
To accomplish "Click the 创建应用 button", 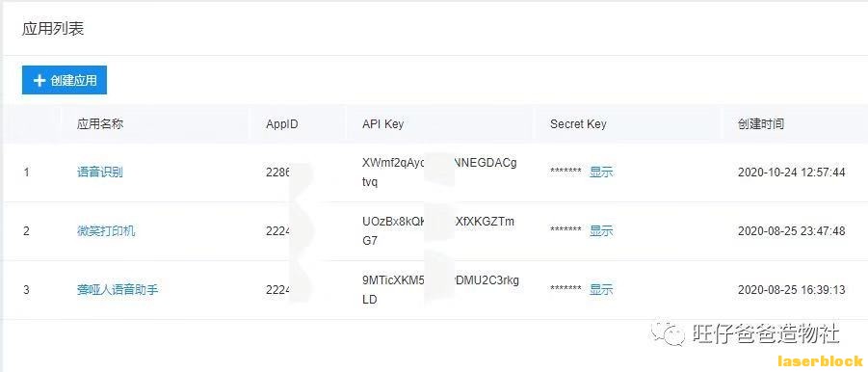I will click(65, 80).
